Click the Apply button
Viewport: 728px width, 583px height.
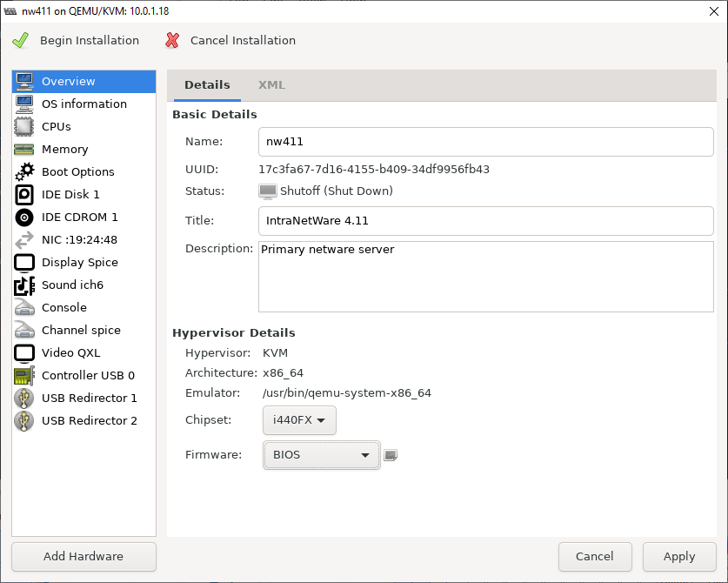679,557
